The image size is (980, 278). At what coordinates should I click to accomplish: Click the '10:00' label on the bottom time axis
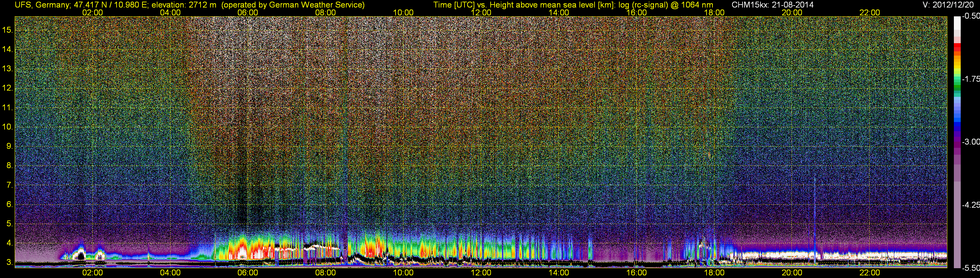point(403,273)
